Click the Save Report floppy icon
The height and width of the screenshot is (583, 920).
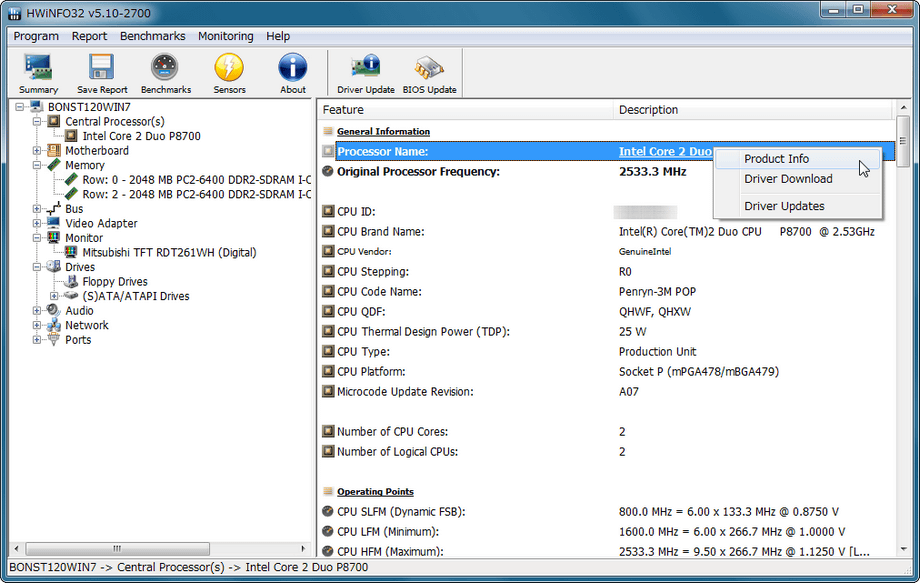(x=102, y=67)
